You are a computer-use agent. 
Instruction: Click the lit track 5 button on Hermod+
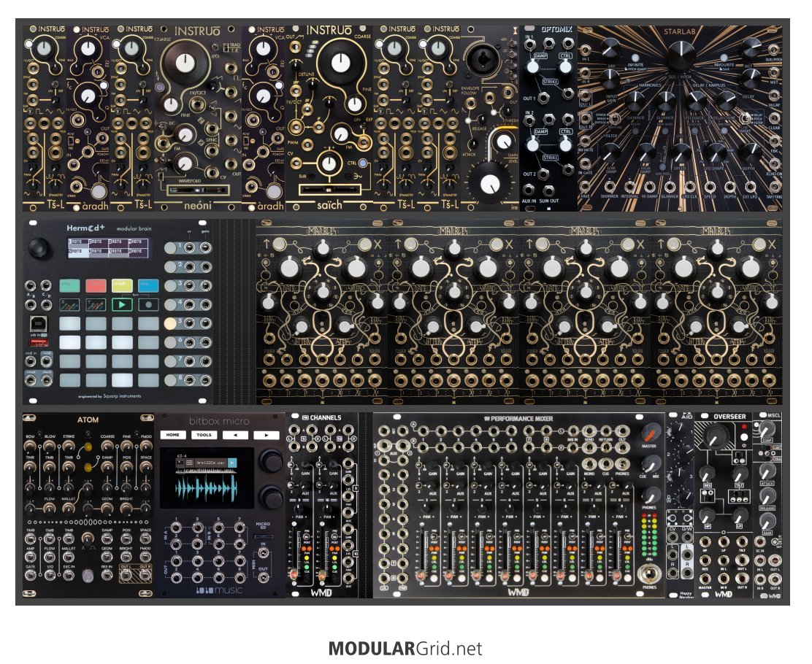170,323
